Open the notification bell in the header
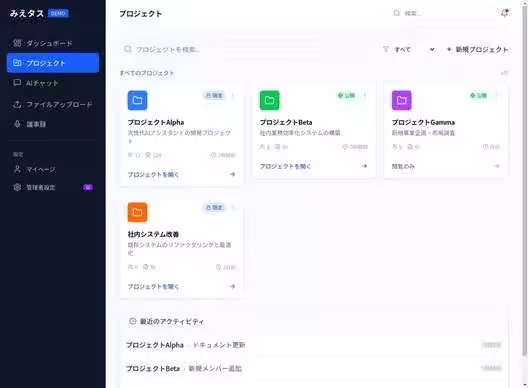 504,13
